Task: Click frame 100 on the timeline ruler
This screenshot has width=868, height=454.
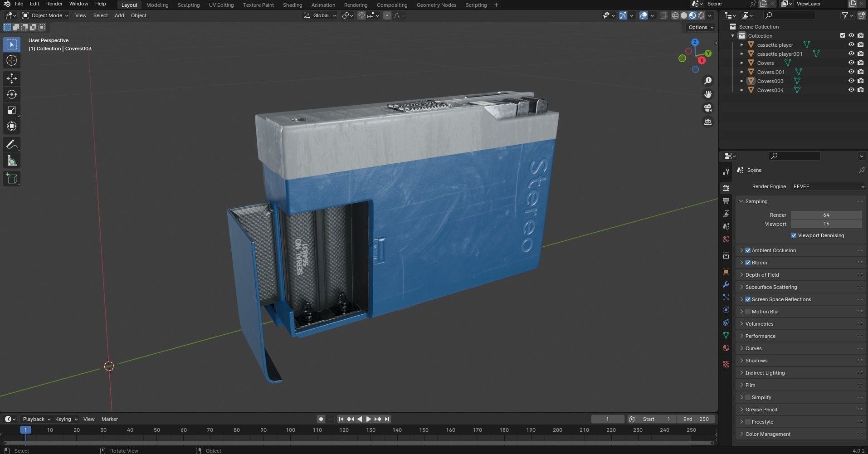Action: [x=291, y=430]
